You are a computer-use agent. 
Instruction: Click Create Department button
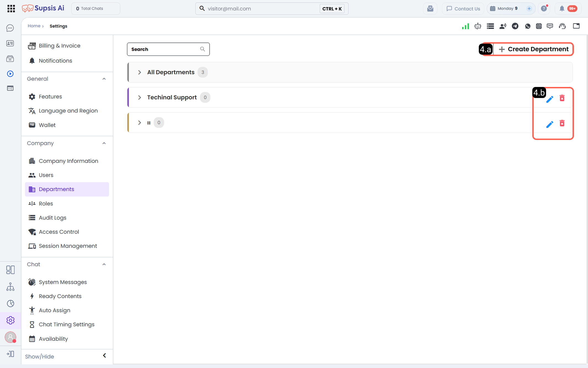tap(533, 49)
